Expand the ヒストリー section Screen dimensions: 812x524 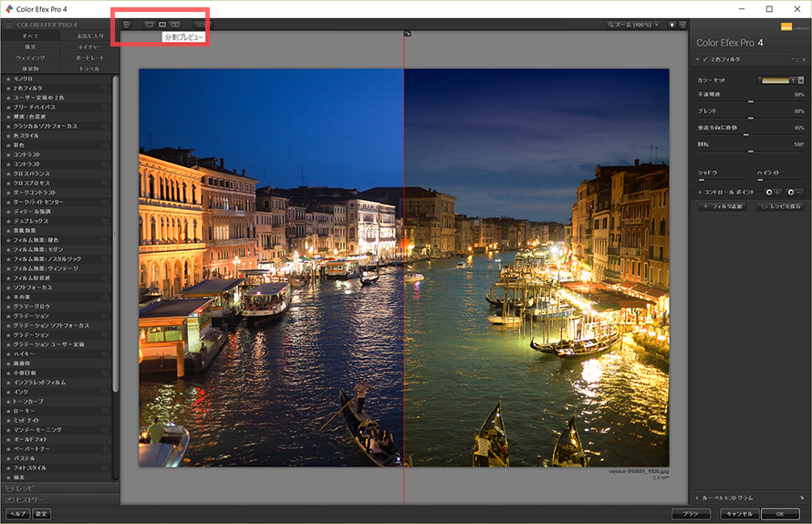click(60, 499)
